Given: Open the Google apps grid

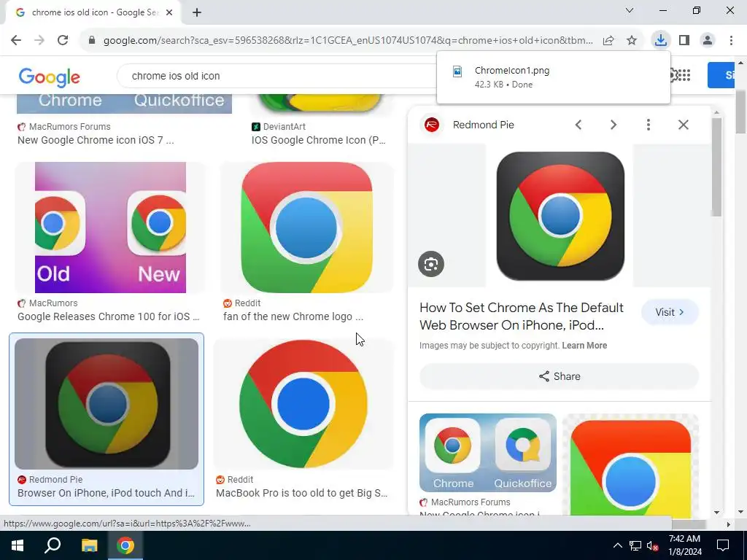Looking at the screenshot, I should click(684, 75).
